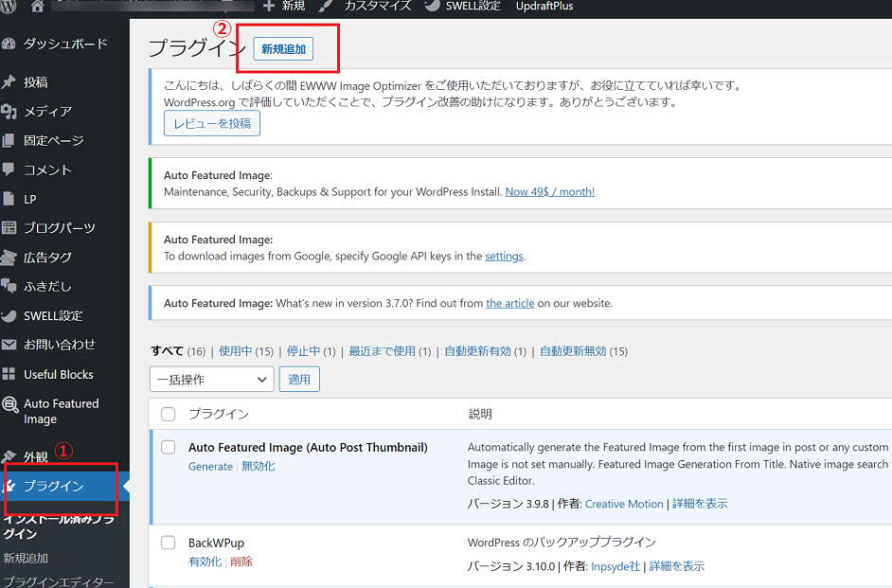This screenshot has width=892, height=588.
Task: Open the 一括操作 bulk actions dropdown
Action: pos(211,380)
